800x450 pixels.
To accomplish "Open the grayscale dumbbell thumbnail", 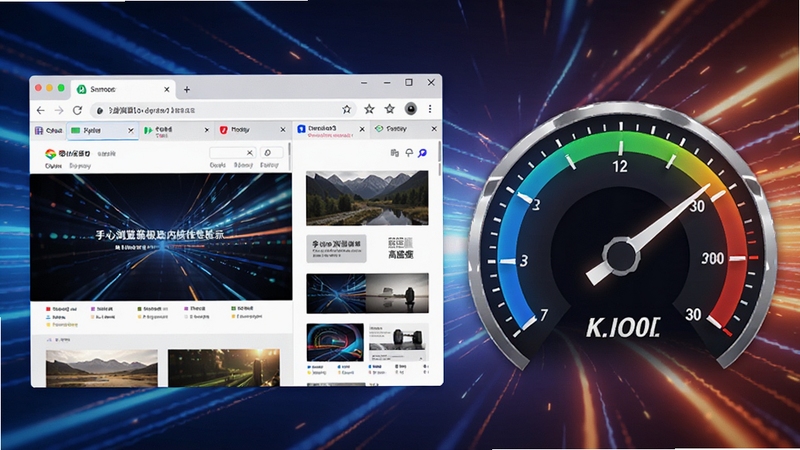I will [398, 342].
